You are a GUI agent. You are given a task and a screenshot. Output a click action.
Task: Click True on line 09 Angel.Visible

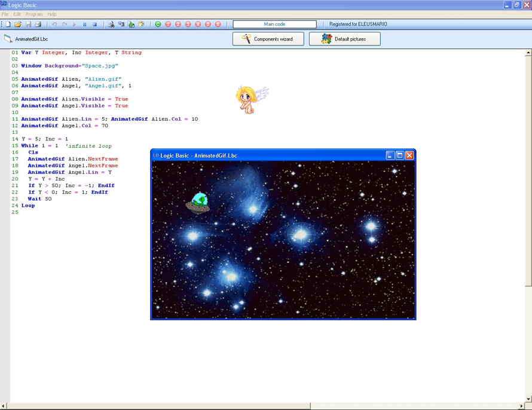coord(121,106)
